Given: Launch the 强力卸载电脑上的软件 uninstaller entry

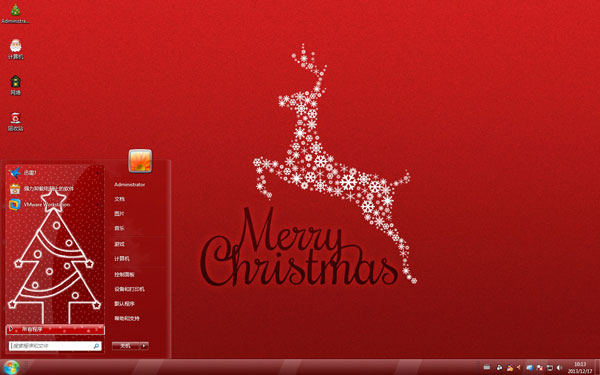Looking at the screenshot, I should pos(54,189).
